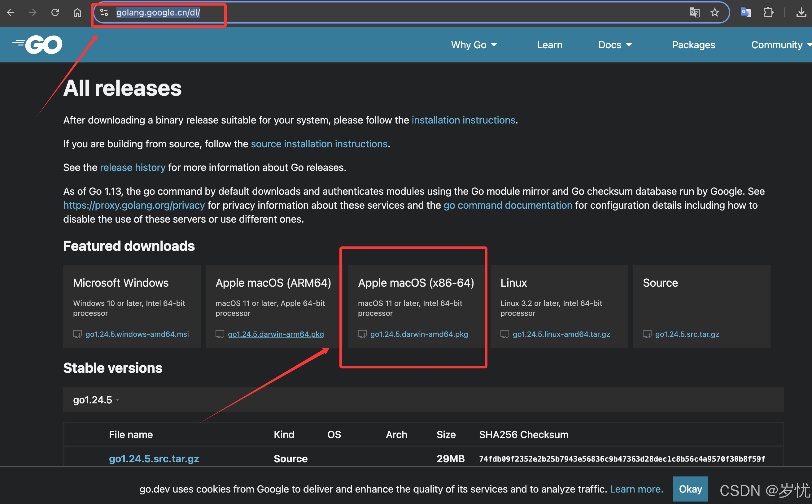Download go1.24.5.darwin-arm64.pkg

[x=276, y=334]
